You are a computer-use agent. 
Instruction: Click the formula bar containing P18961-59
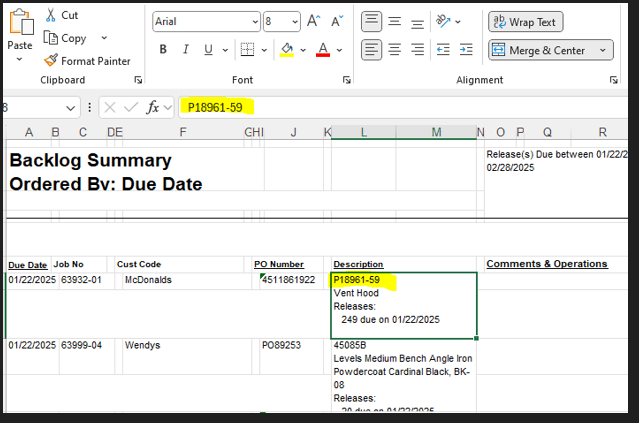tap(403, 108)
